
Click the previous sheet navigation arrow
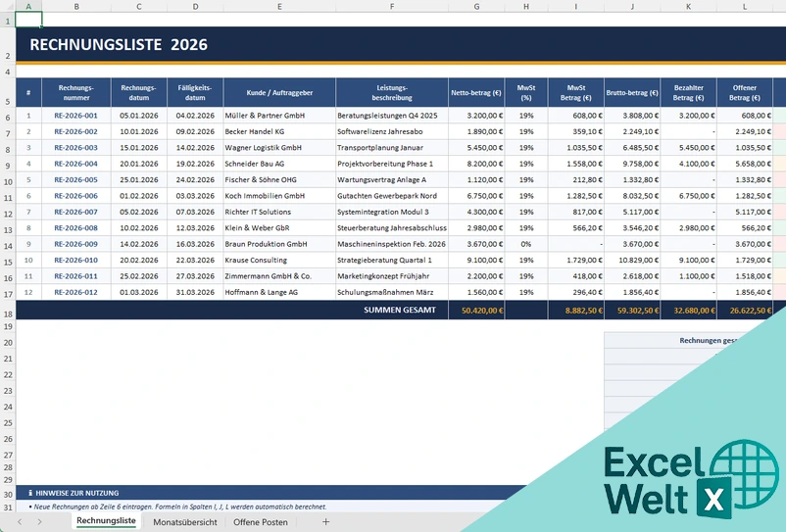20,522
